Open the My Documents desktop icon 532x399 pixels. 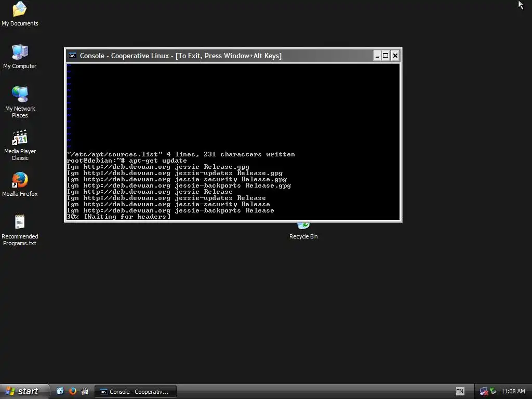[20, 14]
